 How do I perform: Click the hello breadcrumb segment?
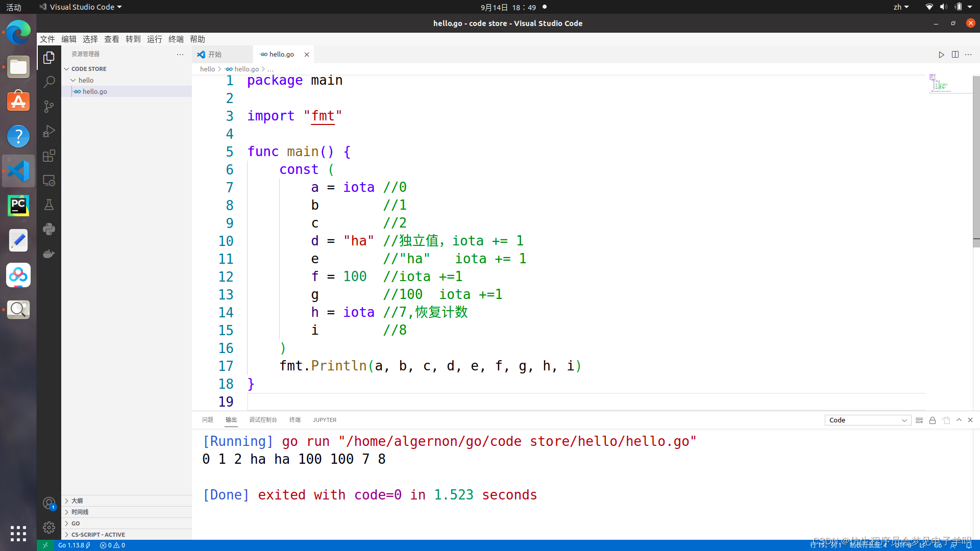tap(207, 69)
